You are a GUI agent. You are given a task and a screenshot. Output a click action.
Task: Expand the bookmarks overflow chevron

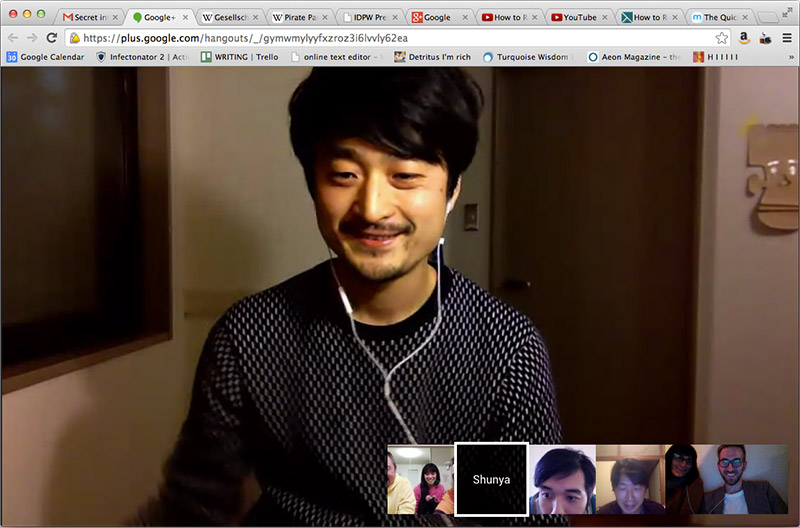click(x=789, y=57)
